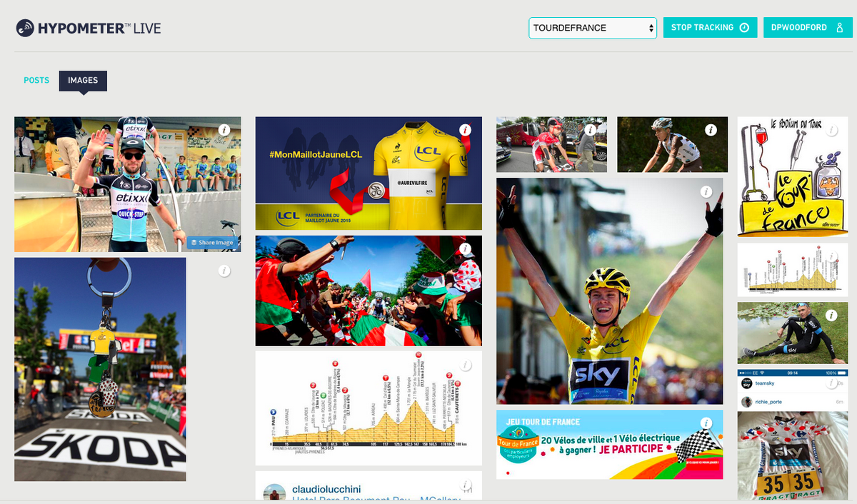Open the crowd cheering with flags photo
The height and width of the screenshot is (504, 857).
click(369, 291)
